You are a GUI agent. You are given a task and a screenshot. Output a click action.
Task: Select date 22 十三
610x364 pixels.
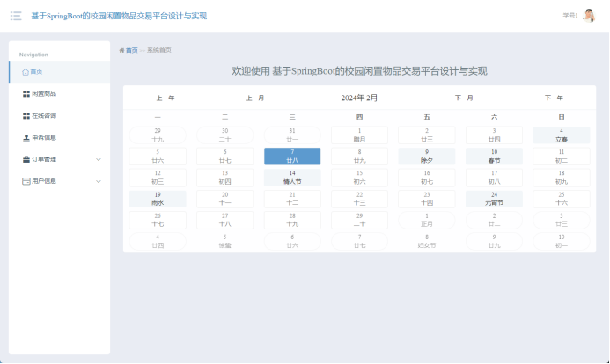[359, 199]
